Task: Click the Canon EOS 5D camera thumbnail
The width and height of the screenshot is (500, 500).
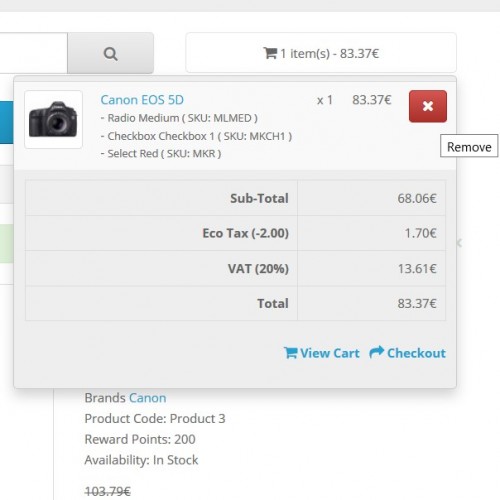Action: [x=53, y=119]
